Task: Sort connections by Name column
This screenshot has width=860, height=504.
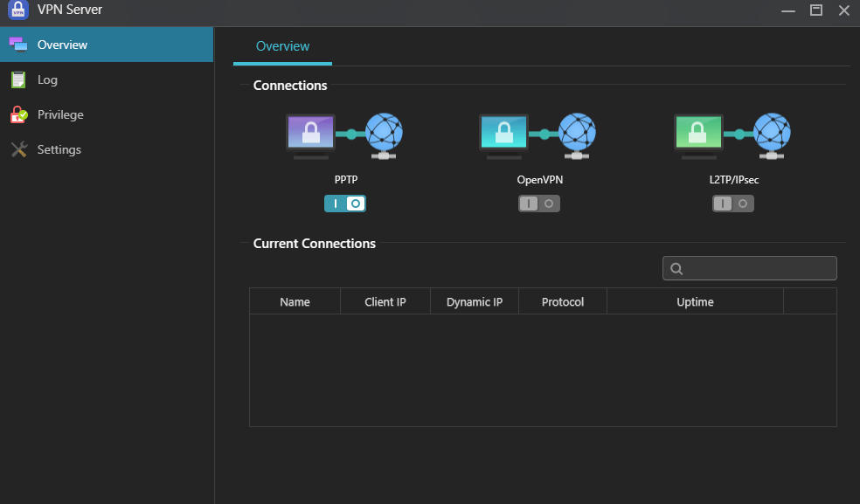Action: (295, 301)
